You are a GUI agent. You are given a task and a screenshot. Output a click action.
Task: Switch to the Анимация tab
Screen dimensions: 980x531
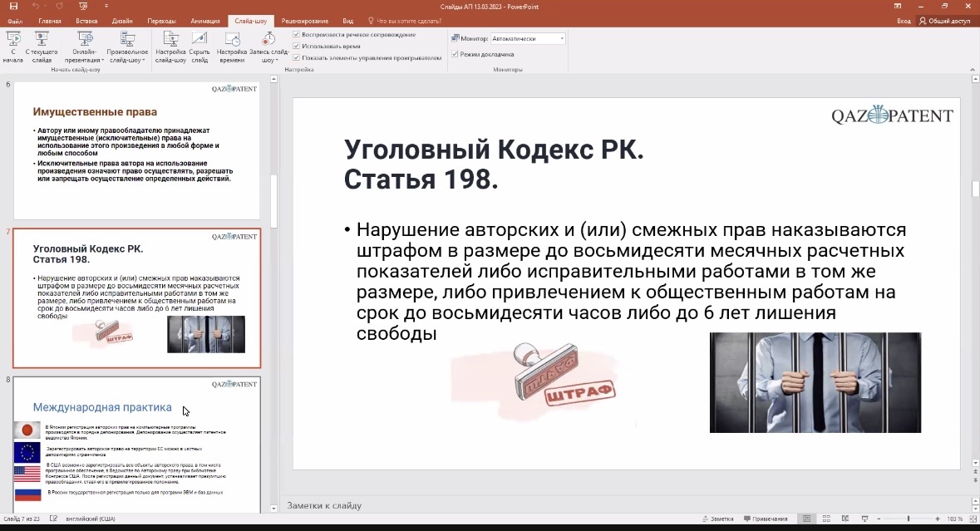(205, 20)
